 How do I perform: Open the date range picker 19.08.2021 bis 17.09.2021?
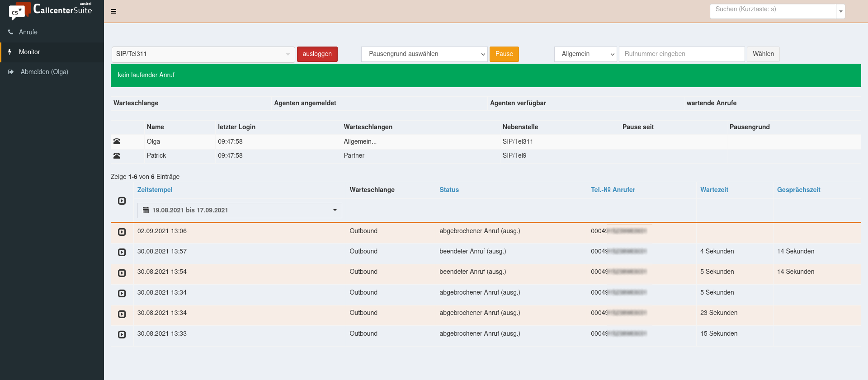click(x=240, y=210)
